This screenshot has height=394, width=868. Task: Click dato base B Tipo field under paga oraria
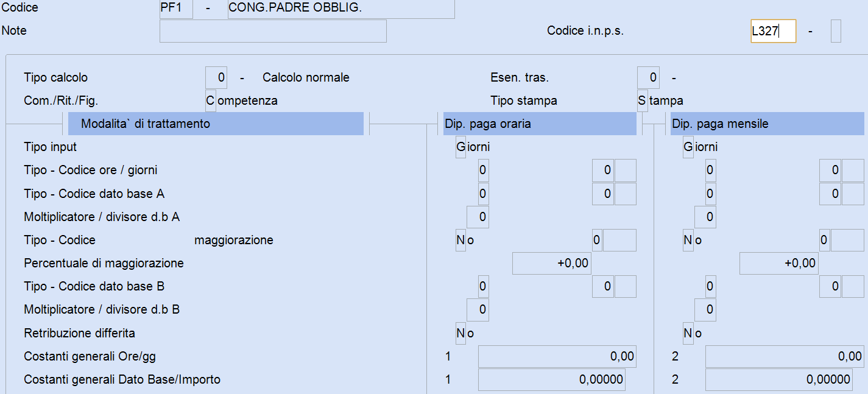[x=483, y=286]
